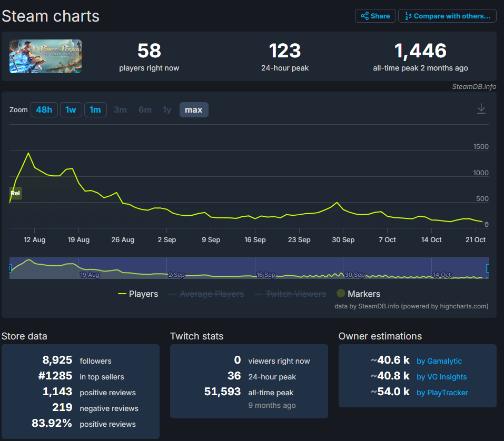The image size is (504, 441).
Task: Open Compare with others option
Action: [x=447, y=16]
